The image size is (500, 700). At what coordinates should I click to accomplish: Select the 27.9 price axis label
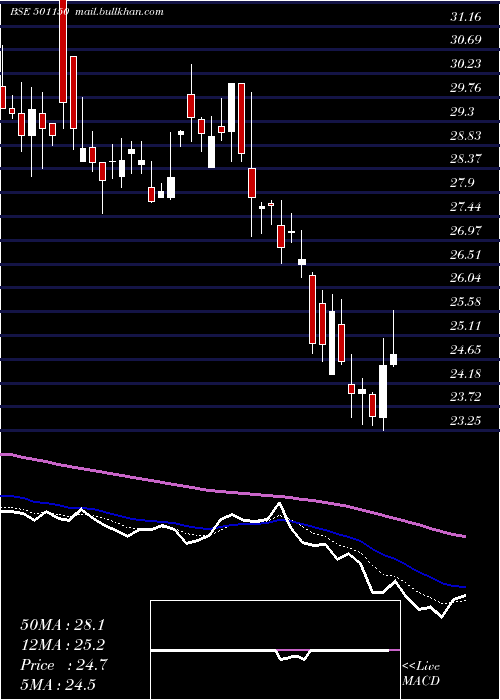pos(462,183)
